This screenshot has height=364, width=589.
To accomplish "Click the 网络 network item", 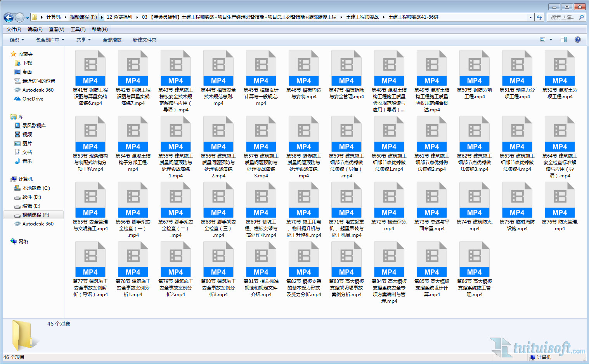I will point(23,241).
